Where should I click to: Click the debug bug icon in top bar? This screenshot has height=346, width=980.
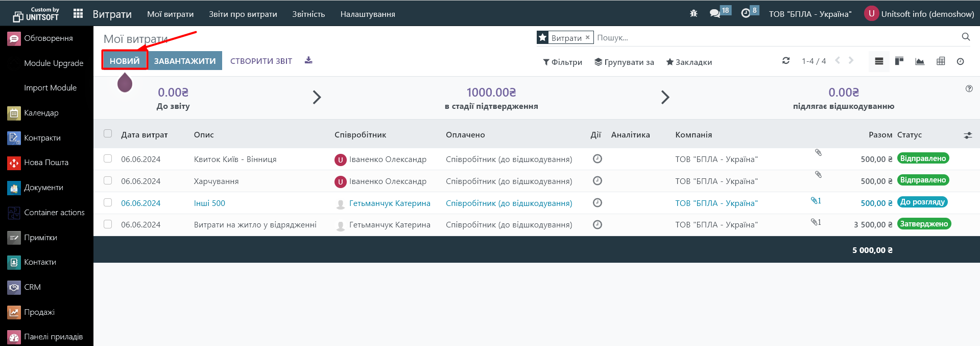click(694, 14)
